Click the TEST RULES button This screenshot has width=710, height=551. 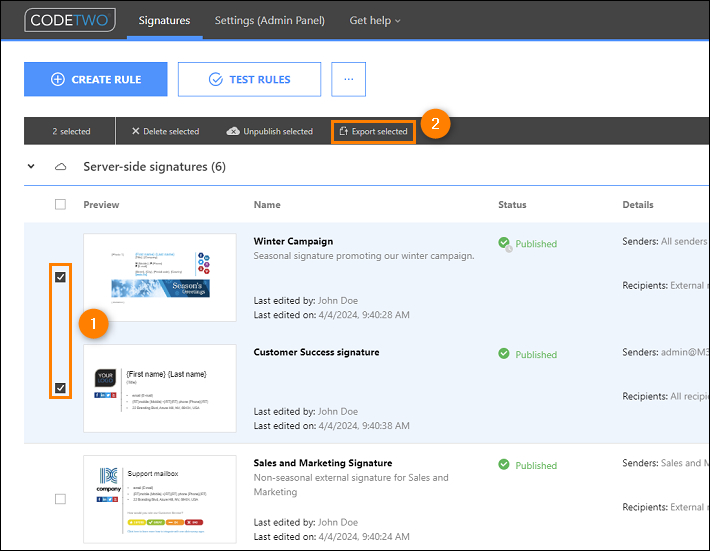(249, 79)
